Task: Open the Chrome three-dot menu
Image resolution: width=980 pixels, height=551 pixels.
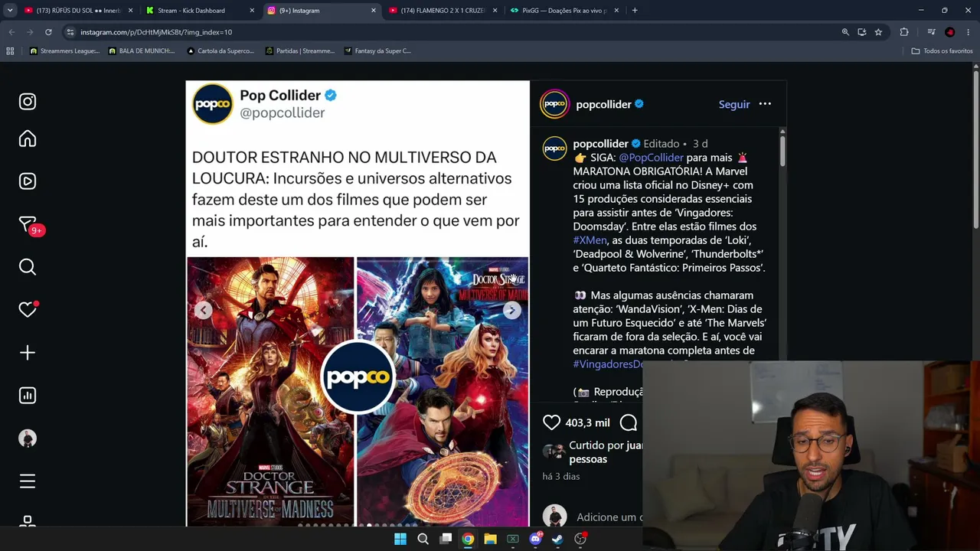Action: coord(968,32)
